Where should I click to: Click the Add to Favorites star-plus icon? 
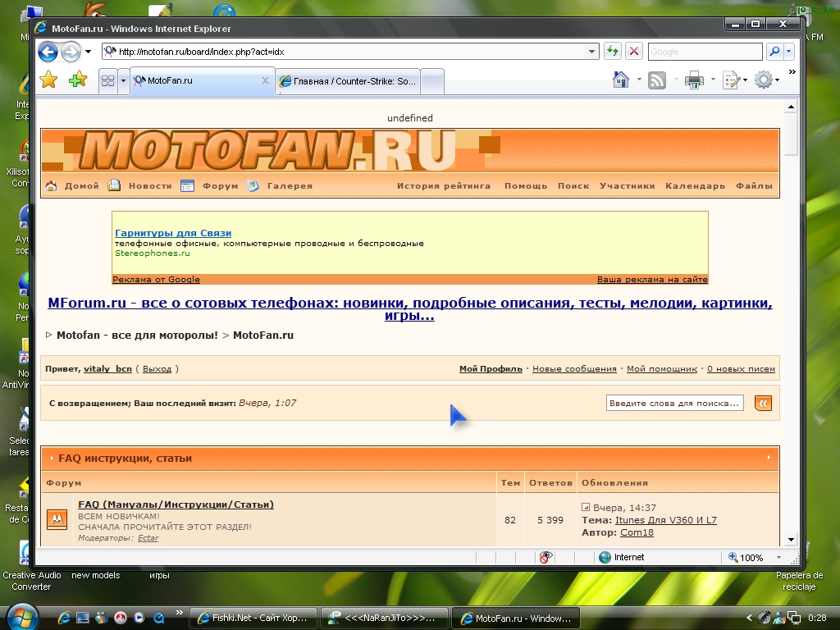tap(78, 80)
